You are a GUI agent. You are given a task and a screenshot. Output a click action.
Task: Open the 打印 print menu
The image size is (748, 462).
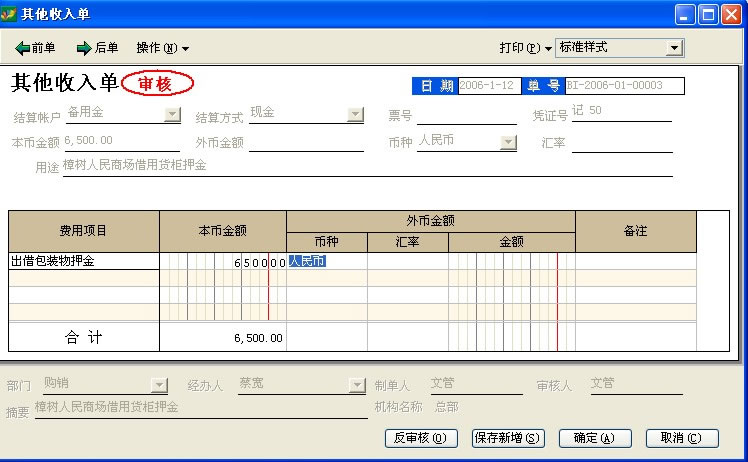point(525,48)
